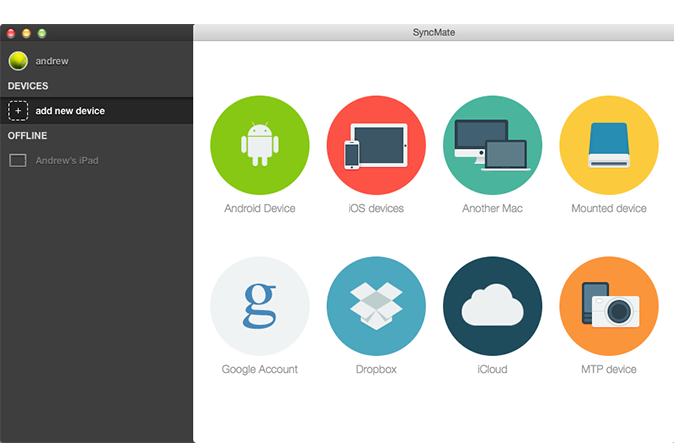Zoom the window with green button
674x443 pixels.
(x=42, y=33)
